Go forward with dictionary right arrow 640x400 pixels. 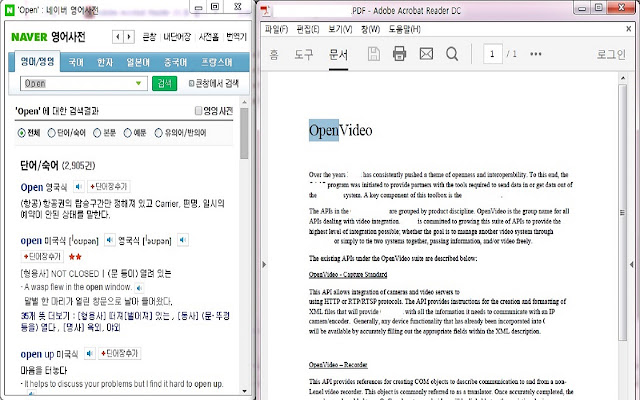coord(129,37)
